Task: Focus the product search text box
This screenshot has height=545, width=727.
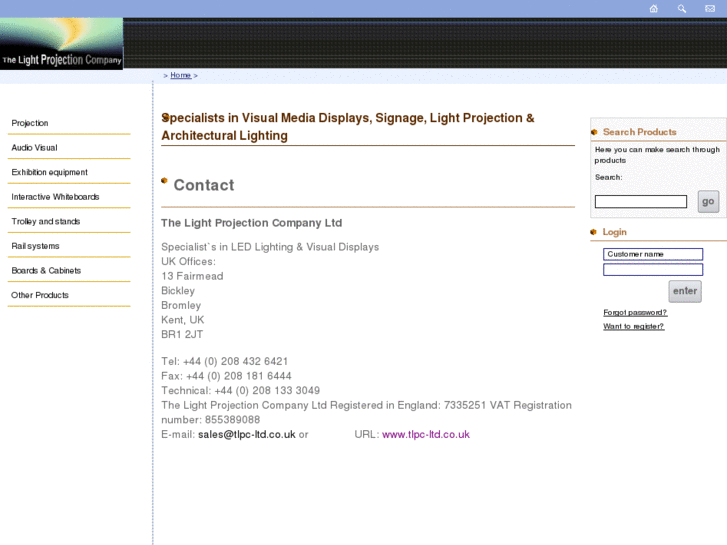Action: pos(641,201)
